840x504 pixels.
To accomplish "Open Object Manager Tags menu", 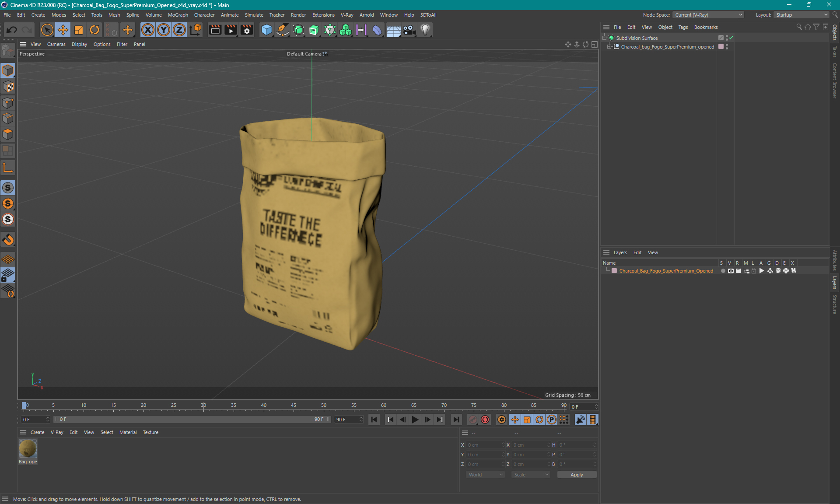I will coord(683,27).
